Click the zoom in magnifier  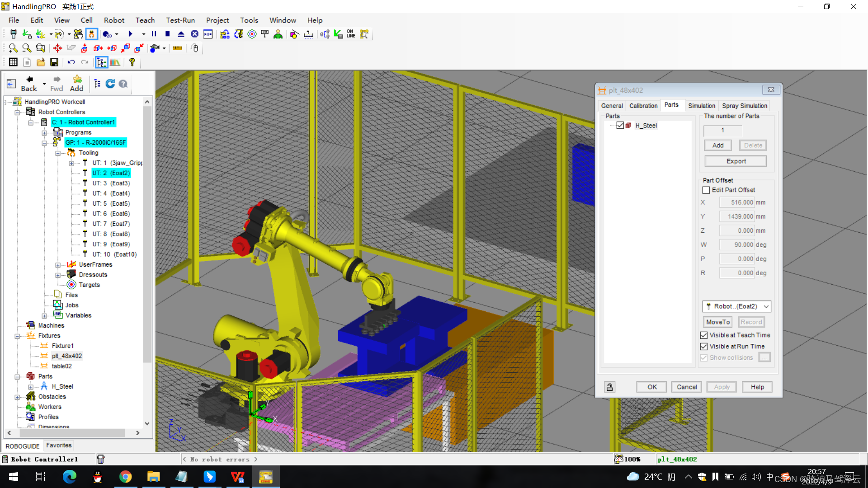(x=13, y=48)
